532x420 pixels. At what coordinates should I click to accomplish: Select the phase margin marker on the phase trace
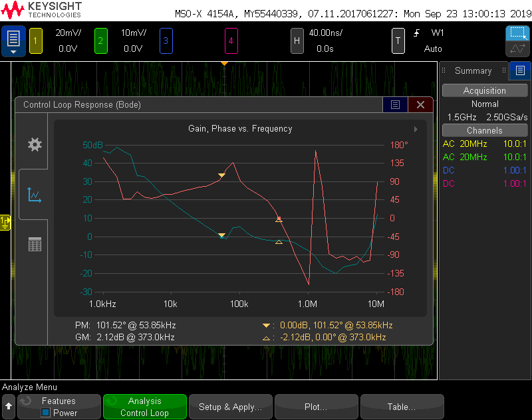pyautogui.click(x=221, y=175)
